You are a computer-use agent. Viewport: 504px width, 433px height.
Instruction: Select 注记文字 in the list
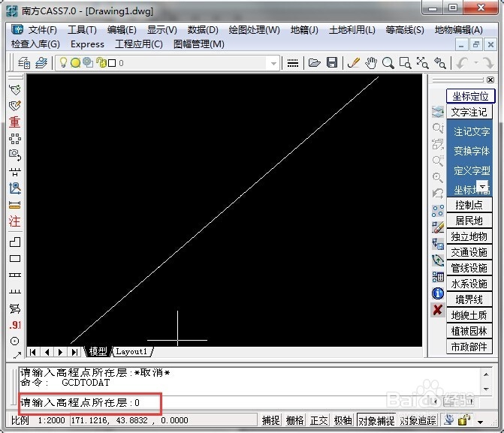pyautogui.click(x=472, y=131)
